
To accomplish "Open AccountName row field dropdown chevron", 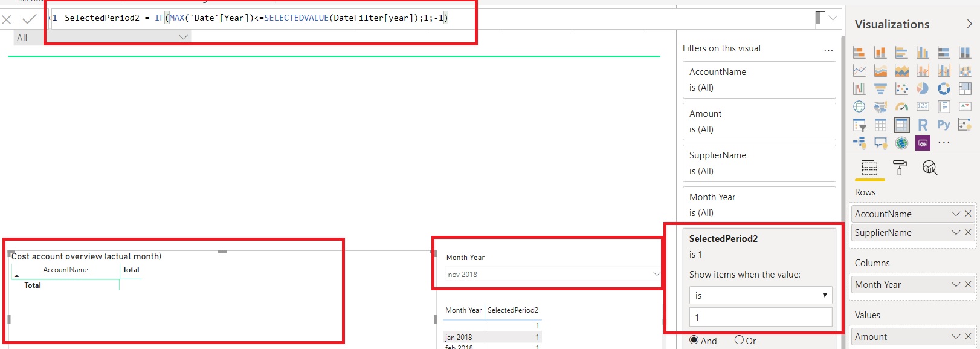I will coord(956,214).
